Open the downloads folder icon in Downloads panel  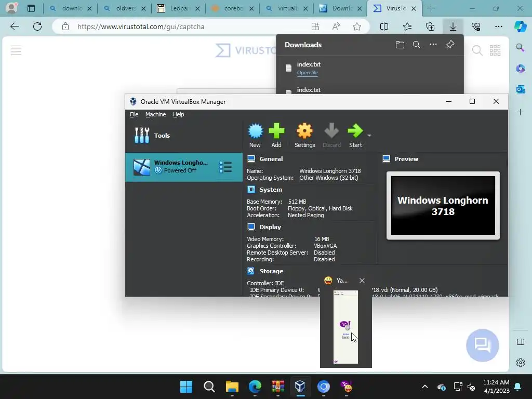point(400,45)
